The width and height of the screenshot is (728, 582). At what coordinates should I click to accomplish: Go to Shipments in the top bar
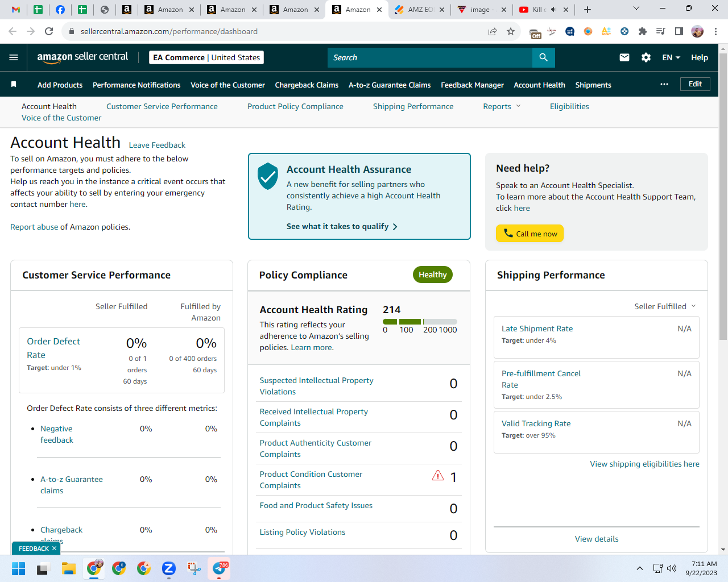(593, 85)
